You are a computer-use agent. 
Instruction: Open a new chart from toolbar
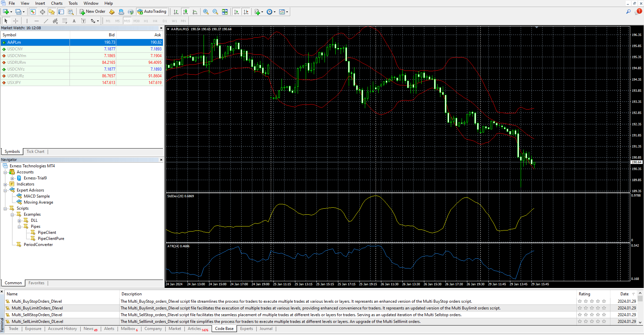click(6, 12)
